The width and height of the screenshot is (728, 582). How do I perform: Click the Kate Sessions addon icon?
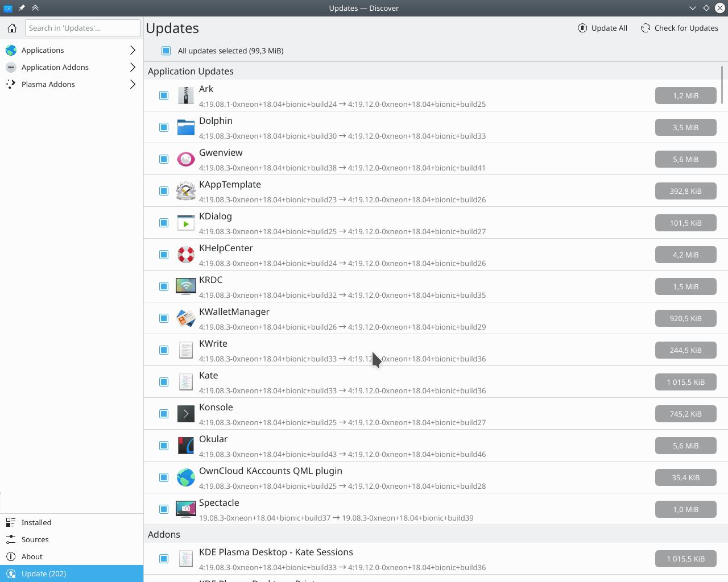click(186, 559)
